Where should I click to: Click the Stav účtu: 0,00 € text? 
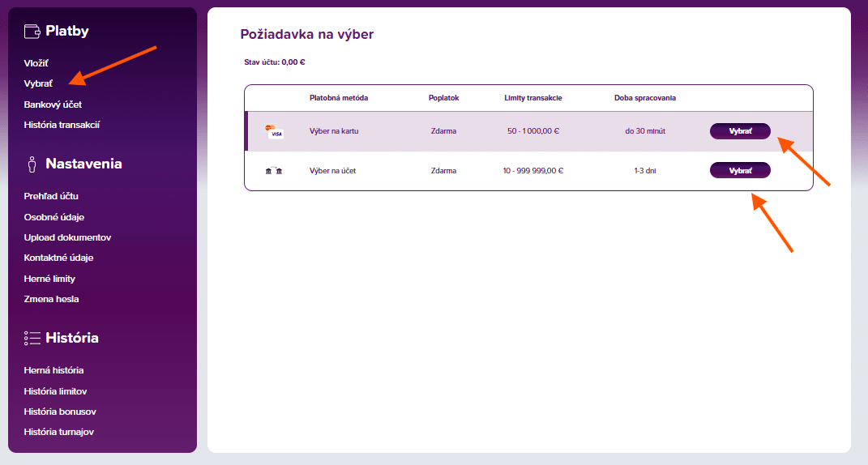pyautogui.click(x=275, y=62)
